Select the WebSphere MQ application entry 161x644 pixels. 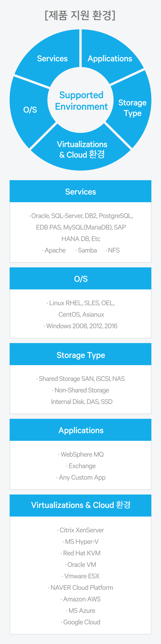[x=82, y=454]
